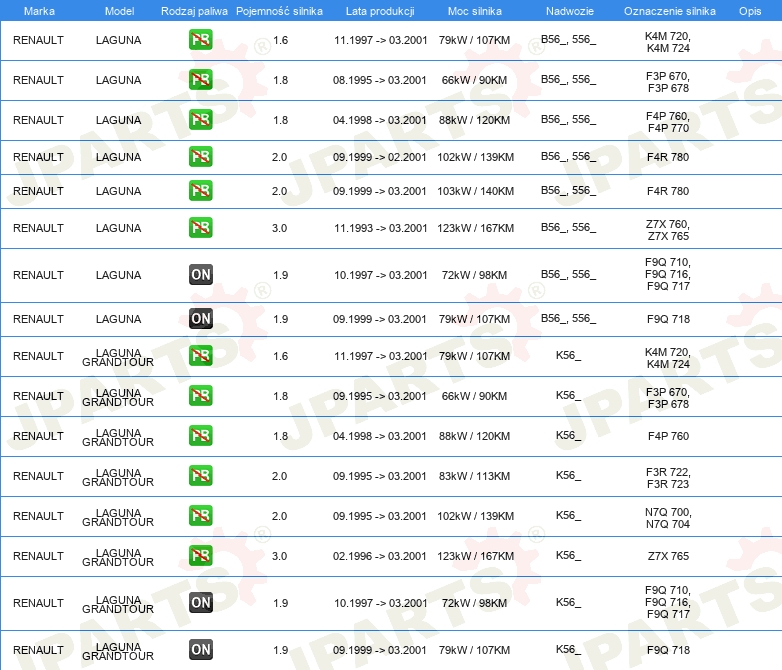Click N7Q 700, N7Q 704 engine code
The width and height of the screenshot is (782, 670).
click(668, 518)
